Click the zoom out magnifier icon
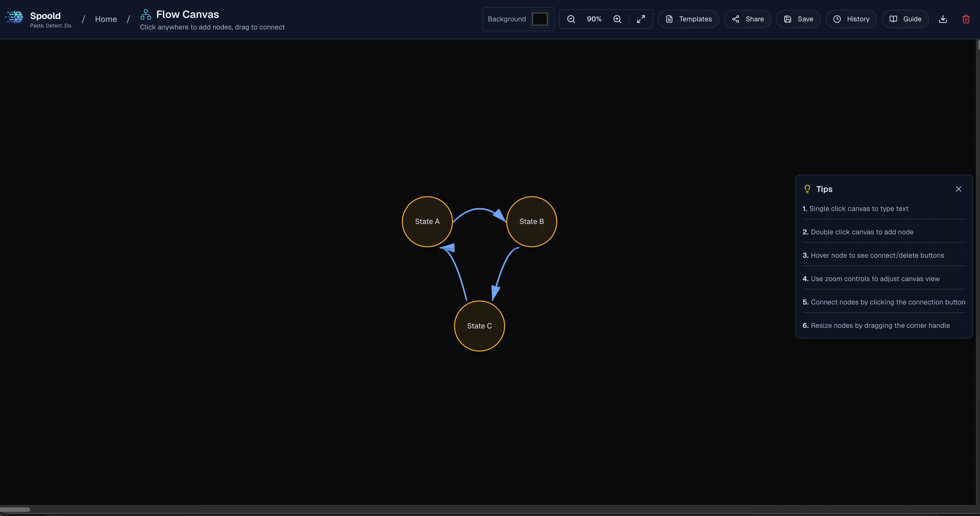The height and width of the screenshot is (516, 980). point(571,19)
